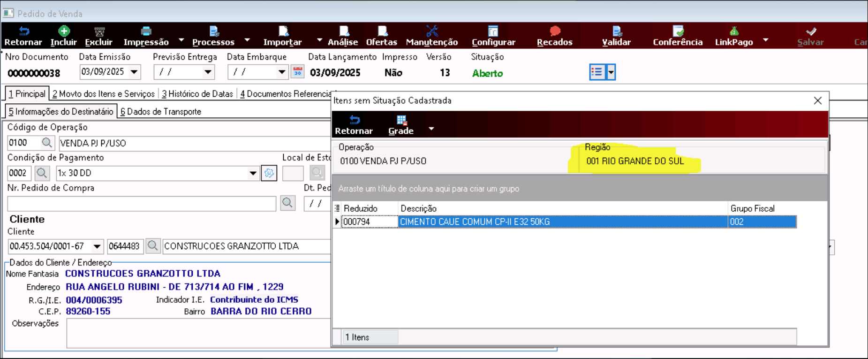Click the Incluir green plus icon
This screenshot has height=359, width=868.
click(x=63, y=31)
